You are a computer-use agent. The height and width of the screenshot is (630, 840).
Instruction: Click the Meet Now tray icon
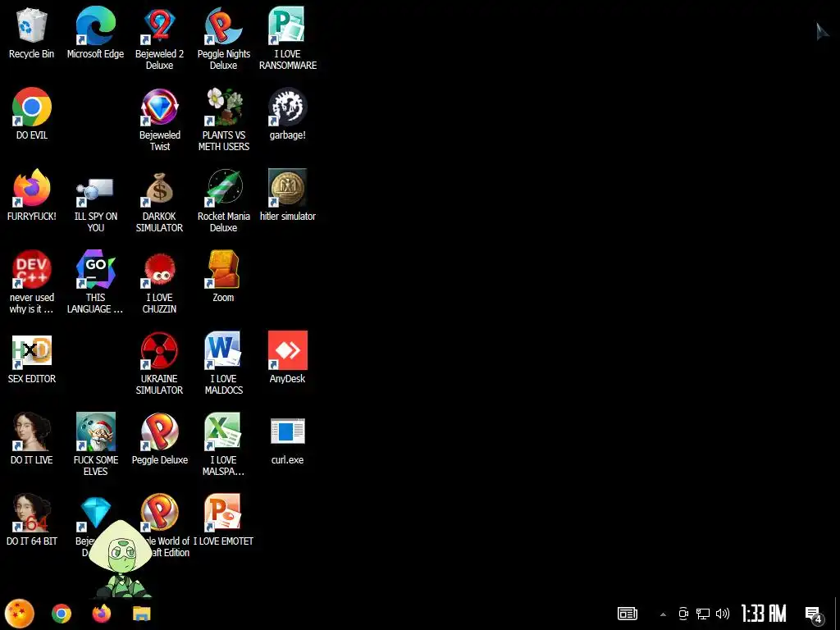683,614
